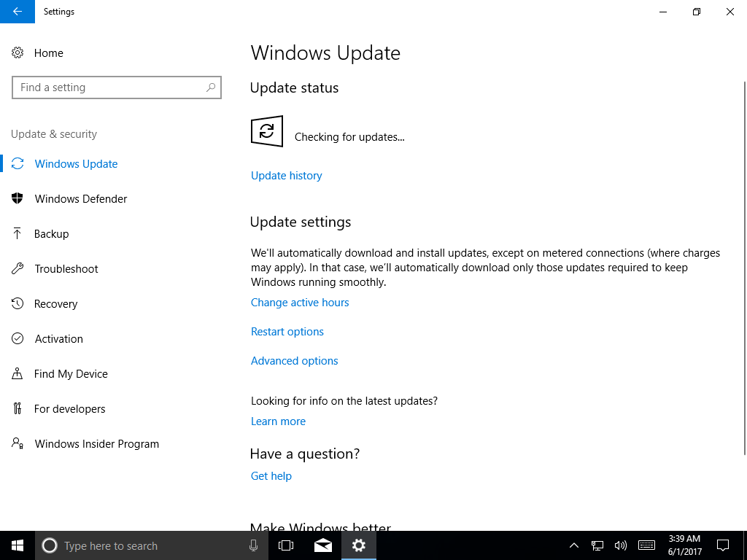Open Task View from taskbar
This screenshot has height=560, width=747.
click(x=286, y=545)
